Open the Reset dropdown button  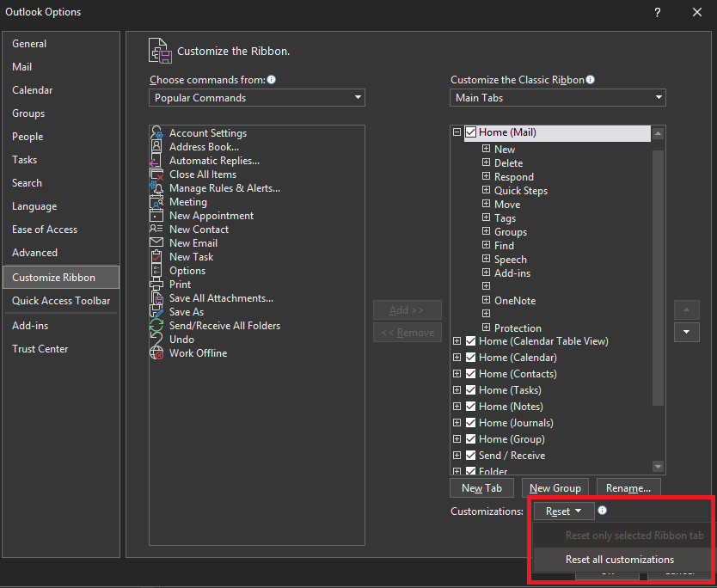[564, 511]
